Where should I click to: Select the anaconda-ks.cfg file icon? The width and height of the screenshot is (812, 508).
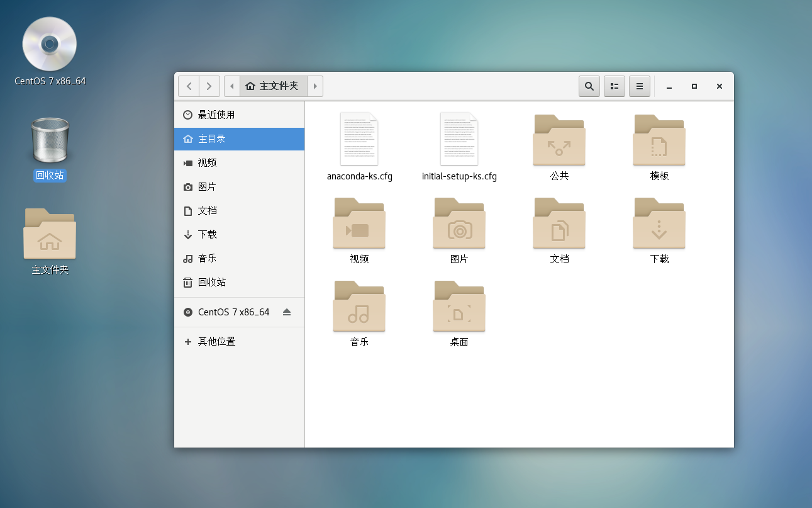[x=359, y=138]
